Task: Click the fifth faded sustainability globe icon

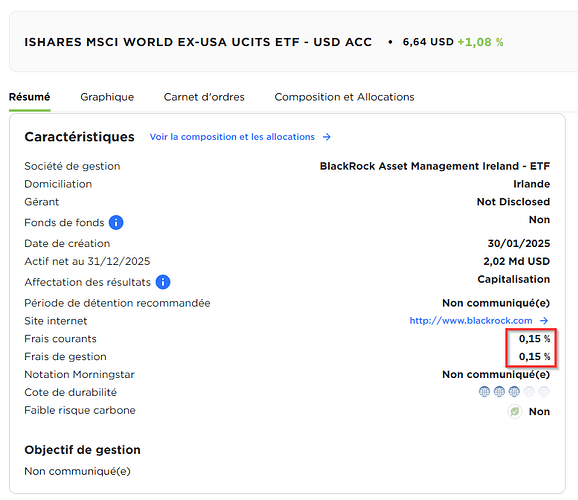Action: pyautogui.click(x=544, y=392)
